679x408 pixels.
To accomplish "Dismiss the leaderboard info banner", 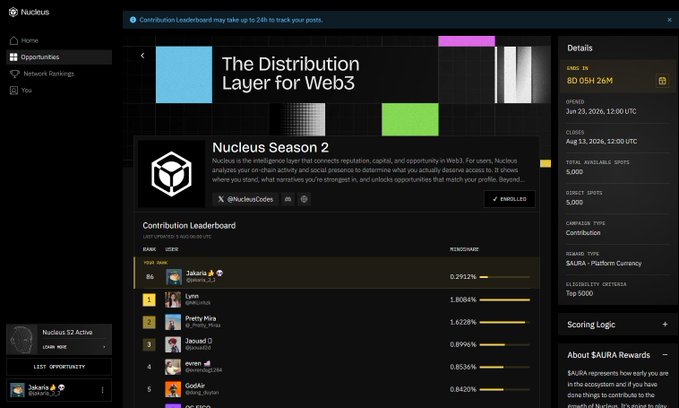I will tap(669, 20).
